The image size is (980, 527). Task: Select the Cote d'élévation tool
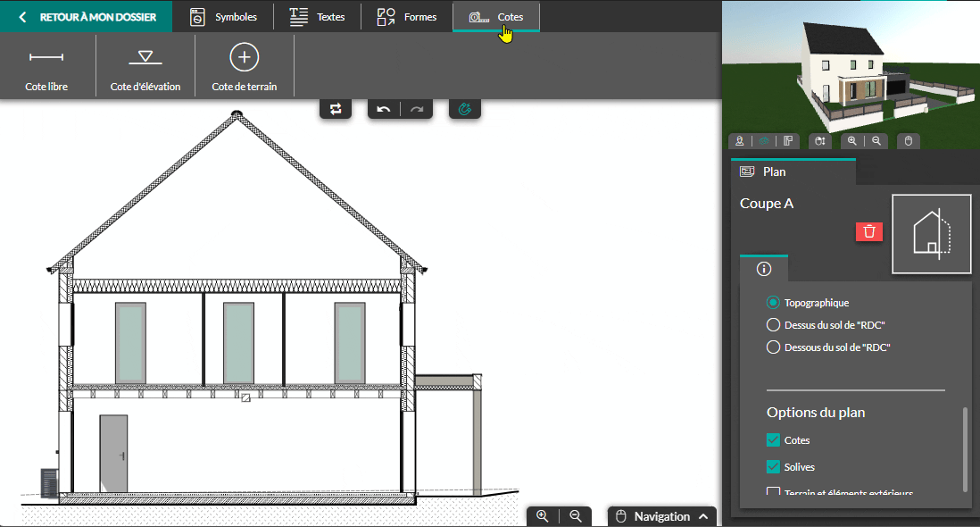click(145, 67)
